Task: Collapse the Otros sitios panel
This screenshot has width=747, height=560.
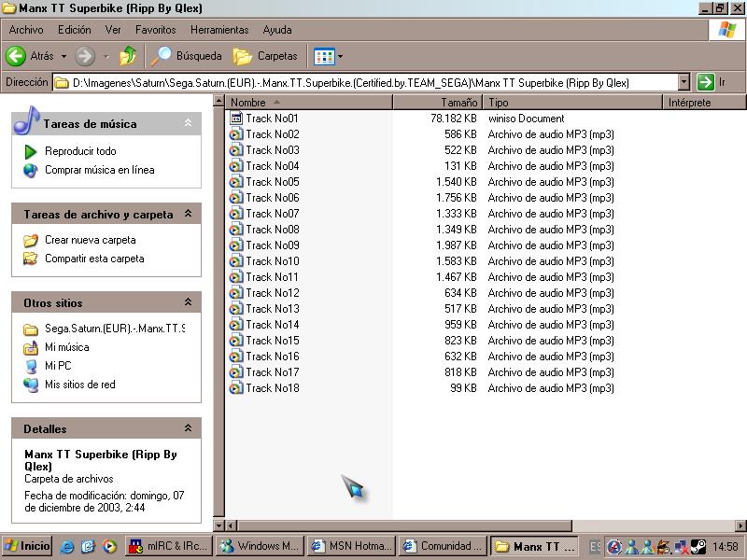Action: (189, 302)
